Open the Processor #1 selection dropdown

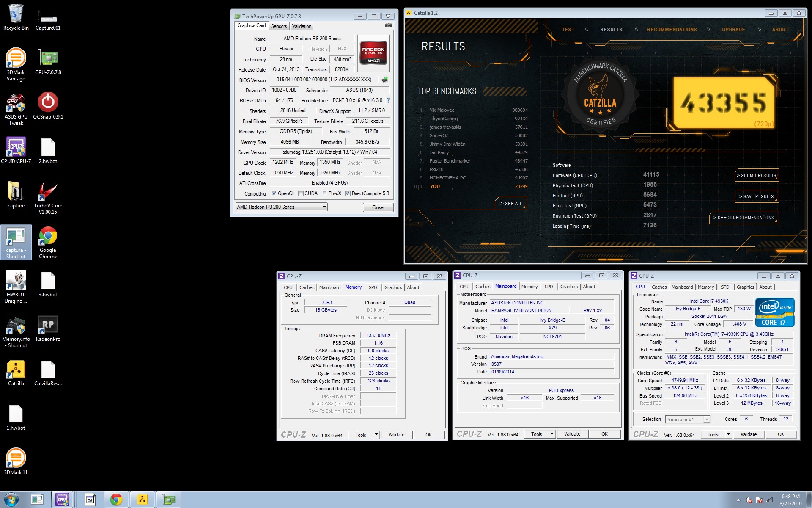point(687,420)
